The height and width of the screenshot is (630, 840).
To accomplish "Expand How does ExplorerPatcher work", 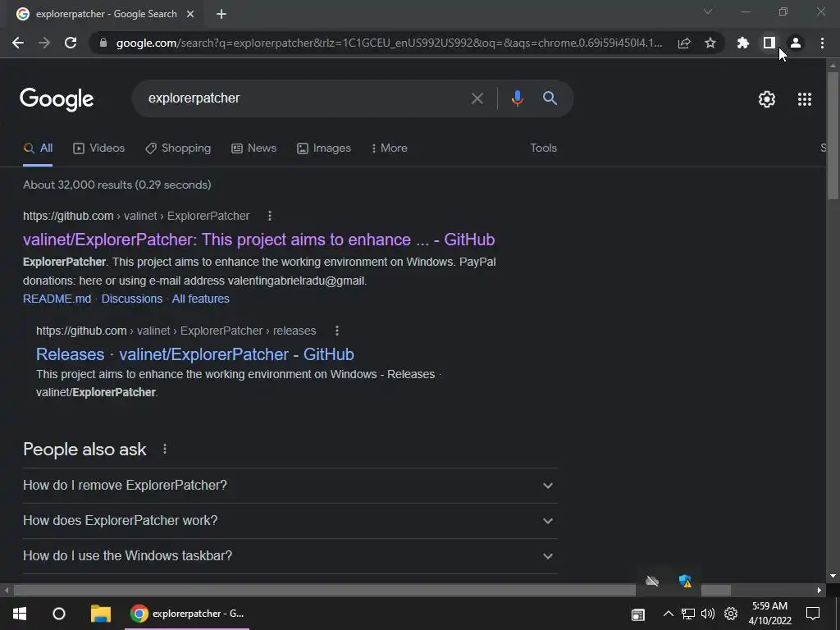I will click(290, 521).
